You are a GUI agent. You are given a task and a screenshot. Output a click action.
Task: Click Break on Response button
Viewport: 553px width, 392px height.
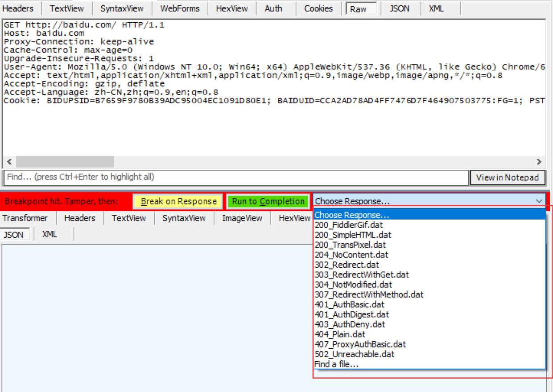pyautogui.click(x=177, y=201)
